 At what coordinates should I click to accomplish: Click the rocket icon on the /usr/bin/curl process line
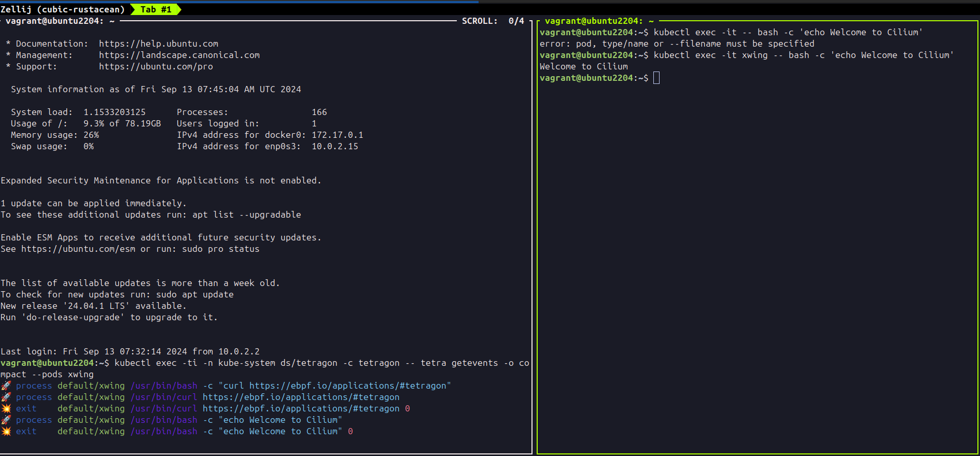(6, 397)
